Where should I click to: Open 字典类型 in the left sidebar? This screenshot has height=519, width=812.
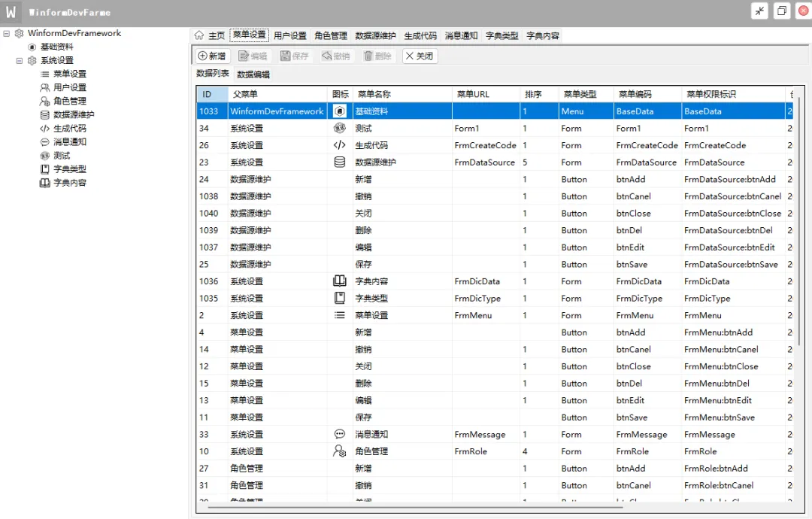tap(69, 168)
